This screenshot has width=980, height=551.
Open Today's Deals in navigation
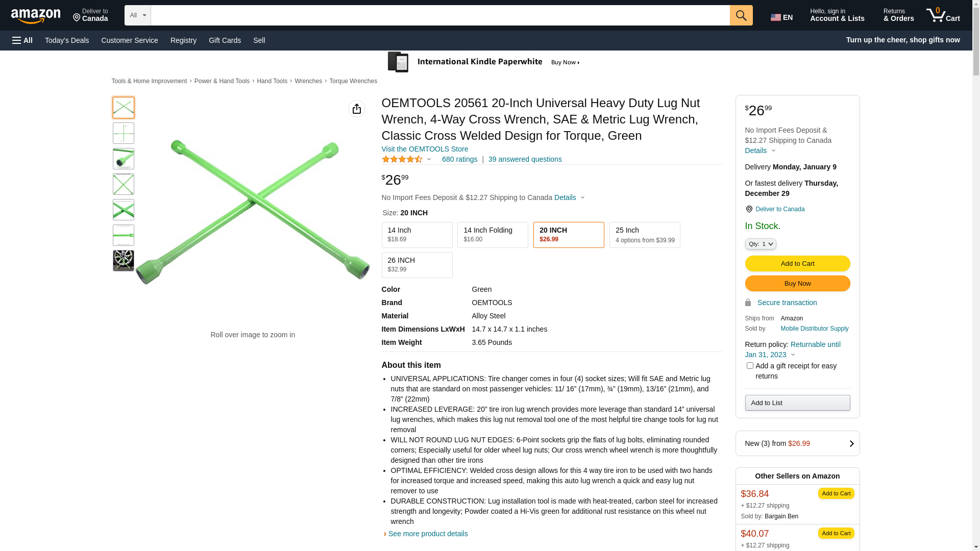[67, 40]
